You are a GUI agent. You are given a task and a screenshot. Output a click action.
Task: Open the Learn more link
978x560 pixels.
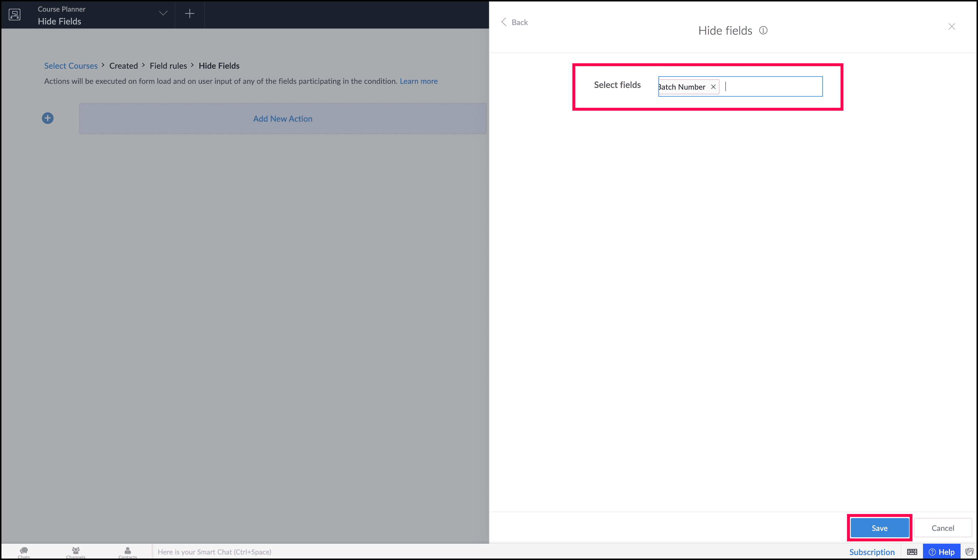[x=419, y=81]
